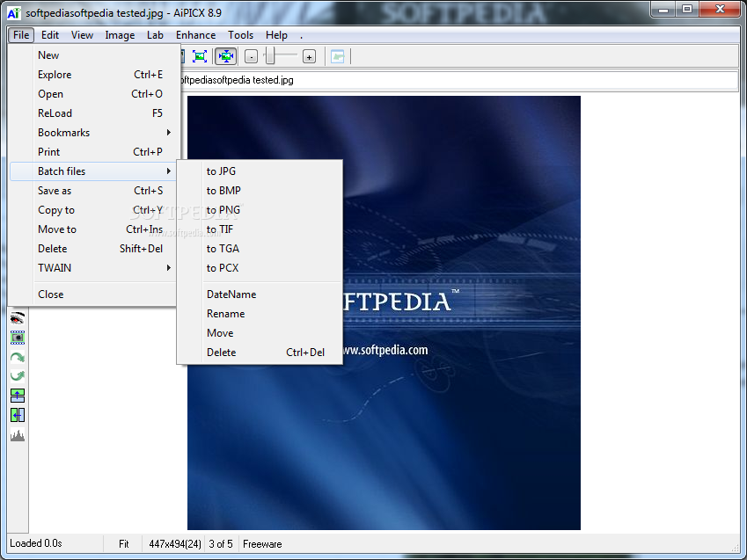Toggle the fit-to-window inward arrows icon
Image resolution: width=747 pixels, height=560 pixels.
coord(226,56)
